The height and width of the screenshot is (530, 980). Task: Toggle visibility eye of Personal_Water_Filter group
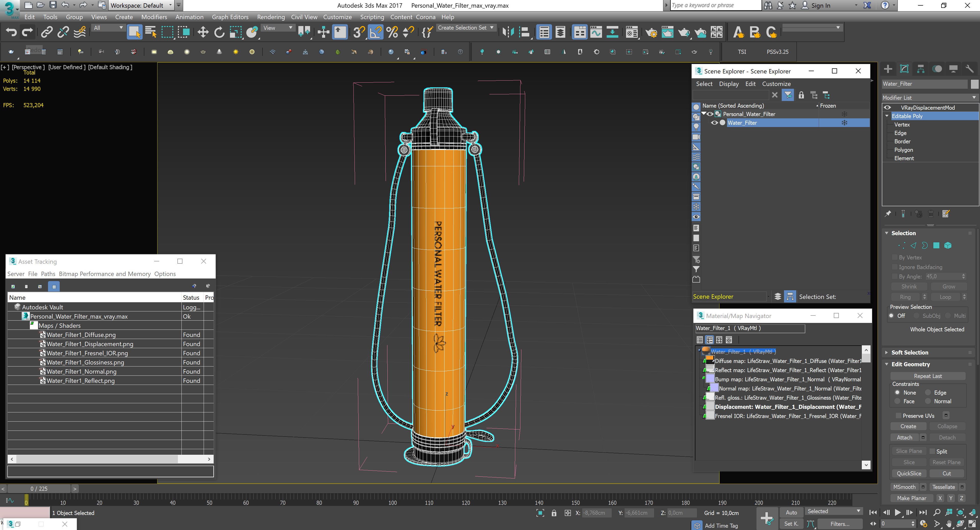point(710,114)
